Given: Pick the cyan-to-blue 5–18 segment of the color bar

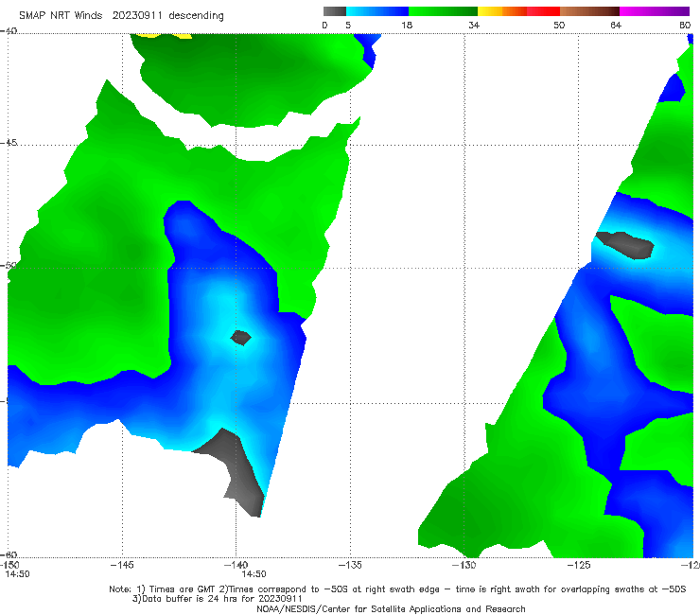Looking at the screenshot, I should click(377, 11).
